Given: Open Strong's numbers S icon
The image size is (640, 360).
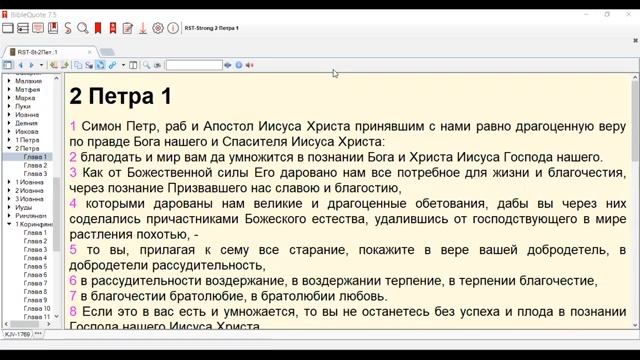Looking at the screenshot, I should click(x=68, y=28).
